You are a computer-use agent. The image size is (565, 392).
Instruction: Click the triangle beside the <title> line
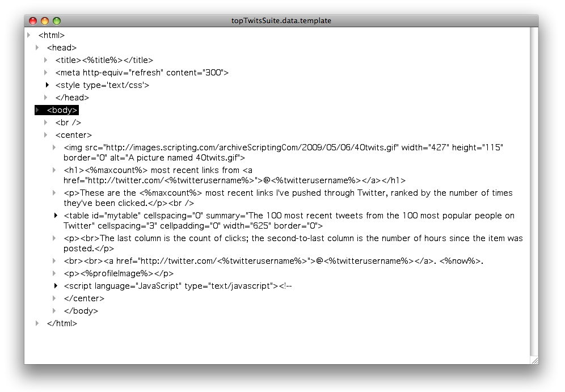(46, 60)
